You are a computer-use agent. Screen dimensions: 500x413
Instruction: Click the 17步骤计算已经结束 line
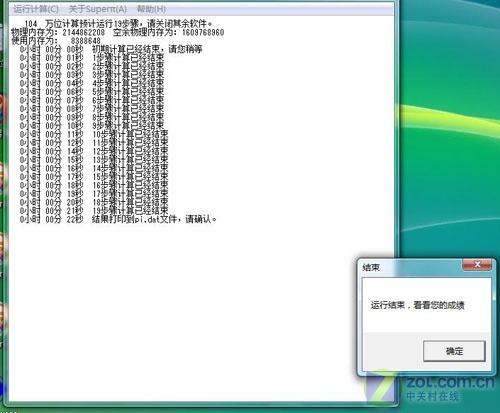(94, 194)
